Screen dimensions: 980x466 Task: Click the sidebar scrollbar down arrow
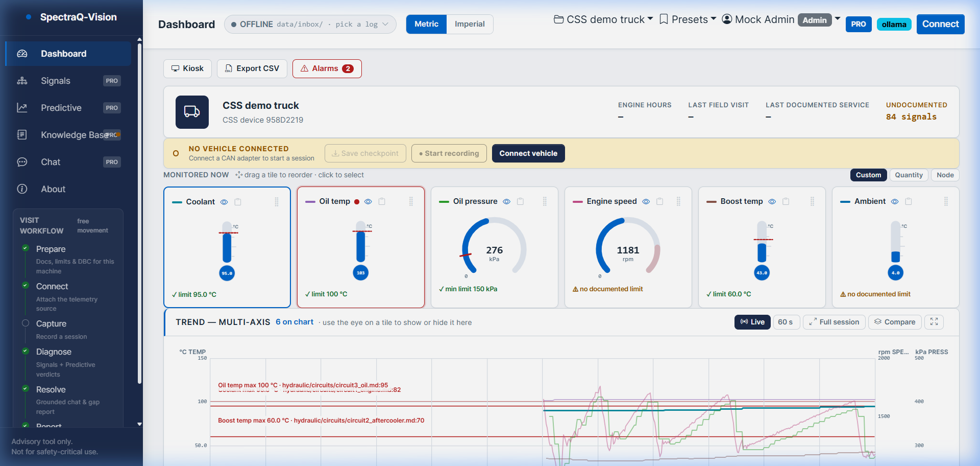click(x=140, y=424)
